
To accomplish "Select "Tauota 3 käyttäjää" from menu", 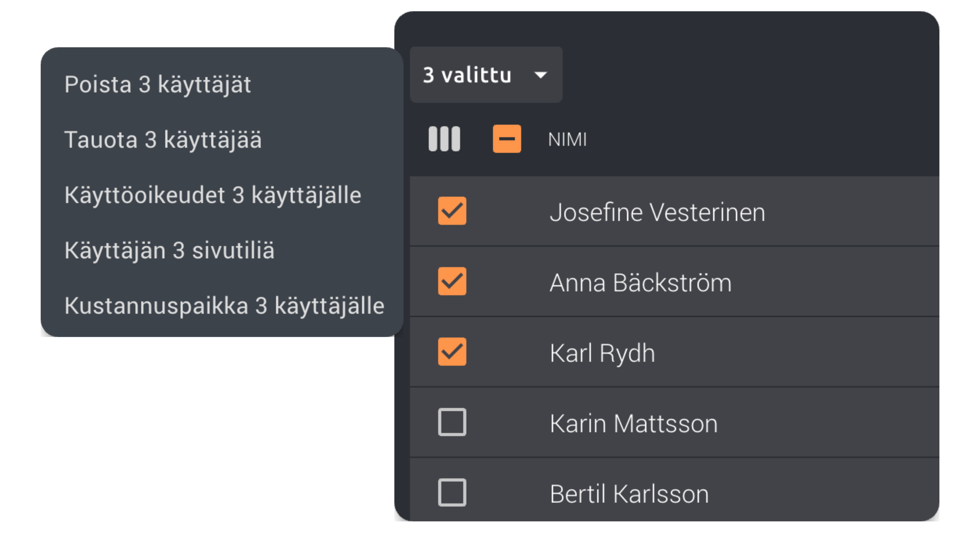I will point(163,139).
